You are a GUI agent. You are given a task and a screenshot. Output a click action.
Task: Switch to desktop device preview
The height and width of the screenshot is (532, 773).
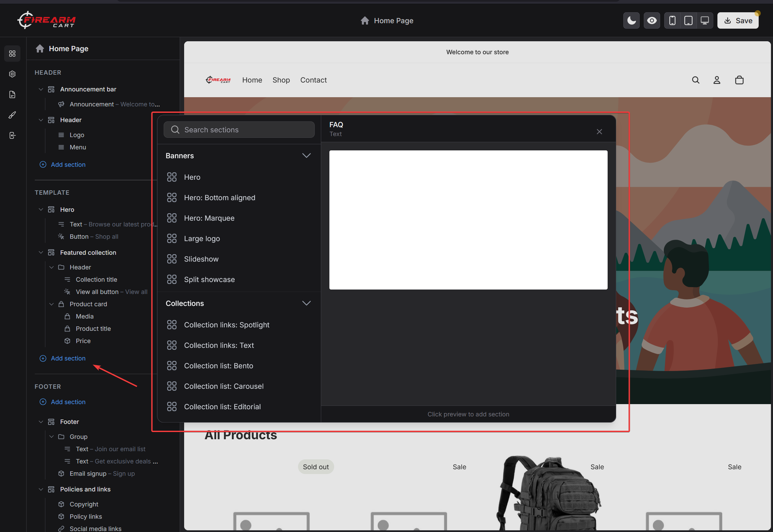[705, 20]
